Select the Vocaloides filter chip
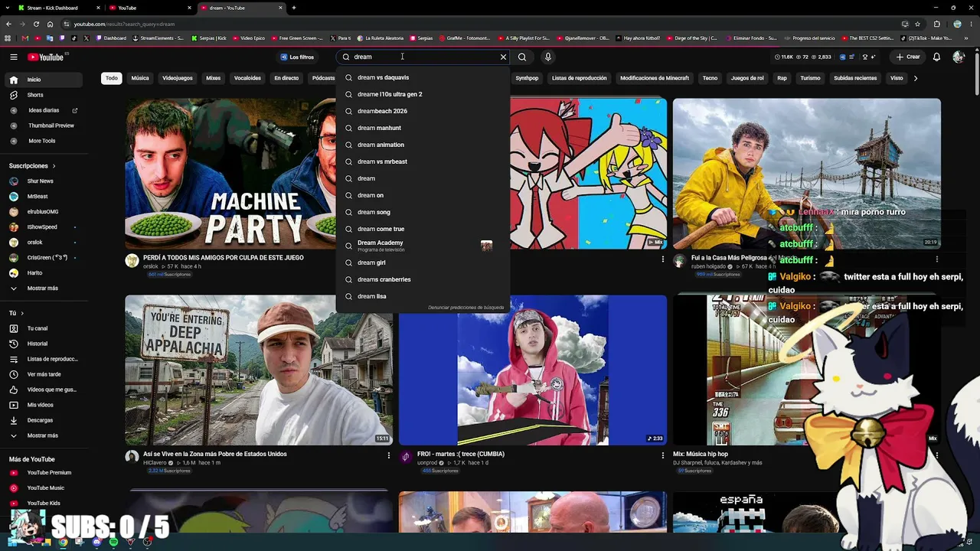 (247, 78)
